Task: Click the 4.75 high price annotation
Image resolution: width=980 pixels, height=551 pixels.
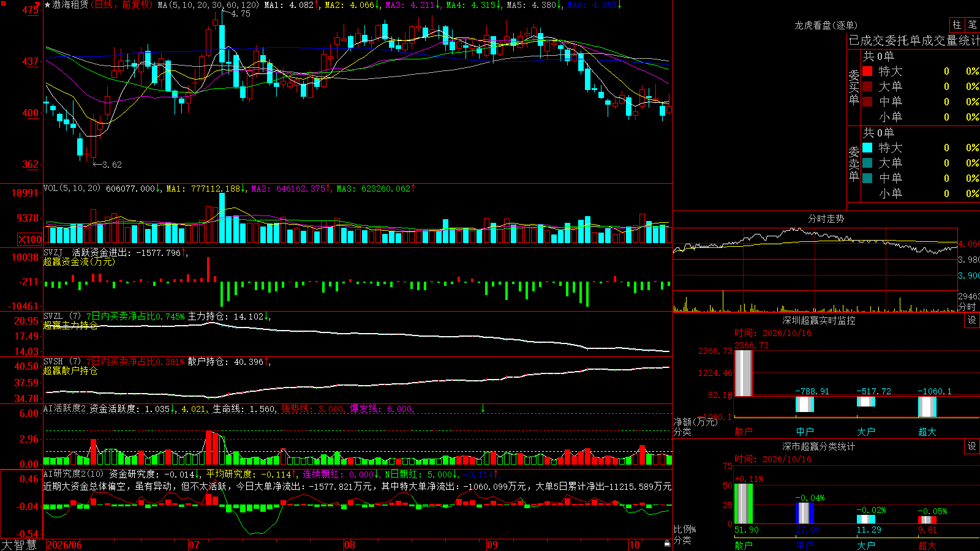Action: (241, 13)
